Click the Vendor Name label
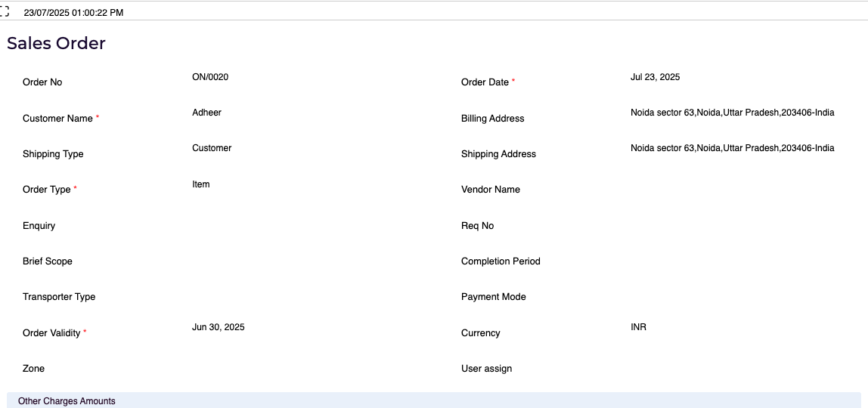 point(491,190)
